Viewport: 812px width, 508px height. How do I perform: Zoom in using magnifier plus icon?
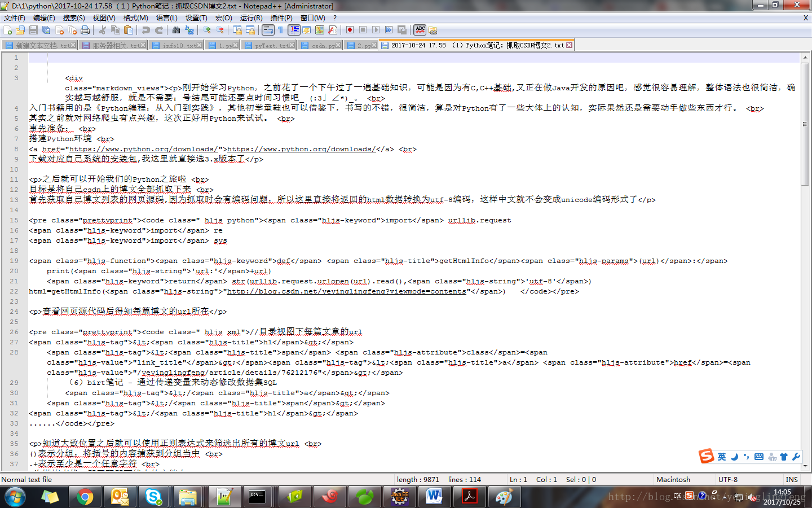coord(207,30)
